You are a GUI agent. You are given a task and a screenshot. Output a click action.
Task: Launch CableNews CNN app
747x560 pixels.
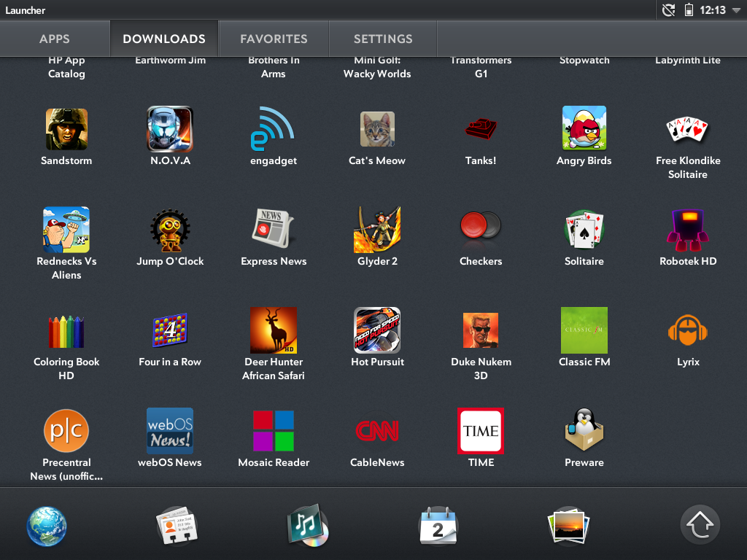coord(377,430)
